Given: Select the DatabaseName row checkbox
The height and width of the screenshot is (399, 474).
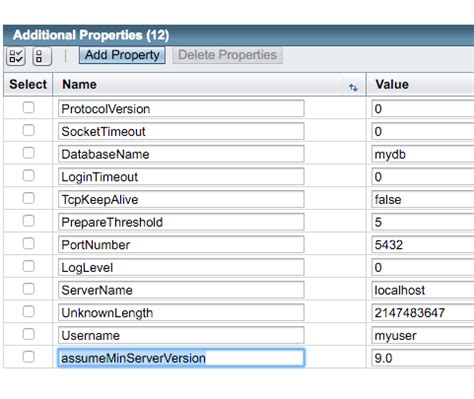Looking at the screenshot, I should (x=28, y=153).
